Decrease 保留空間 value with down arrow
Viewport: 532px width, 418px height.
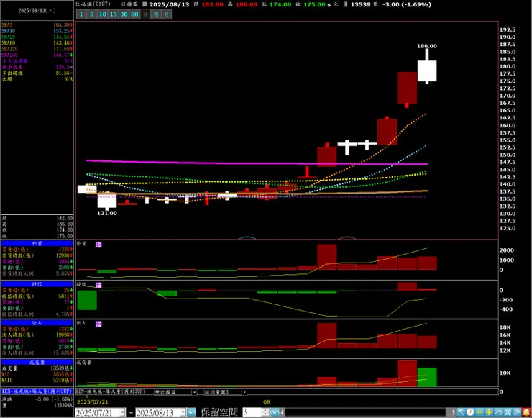click(266, 414)
